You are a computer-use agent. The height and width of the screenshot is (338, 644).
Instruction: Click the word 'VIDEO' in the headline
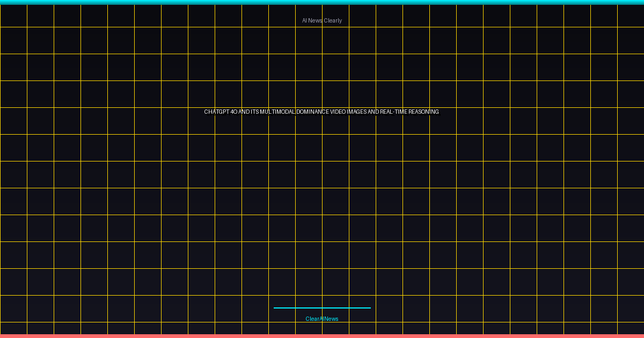(338, 112)
